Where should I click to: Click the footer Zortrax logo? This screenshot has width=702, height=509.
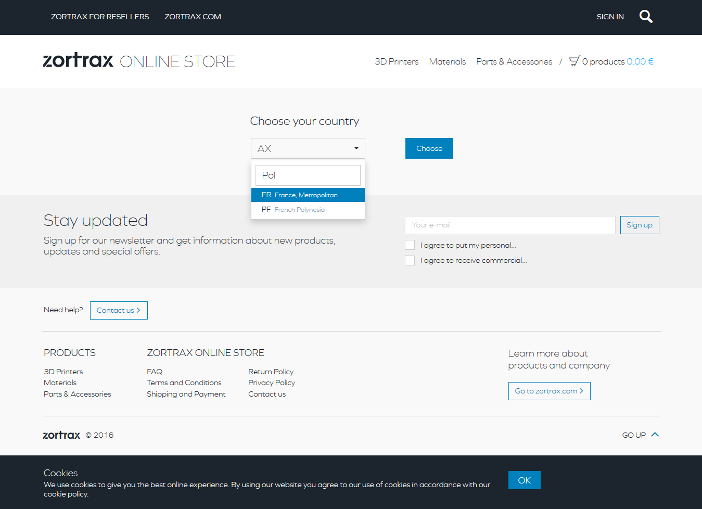tap(62, 435)
